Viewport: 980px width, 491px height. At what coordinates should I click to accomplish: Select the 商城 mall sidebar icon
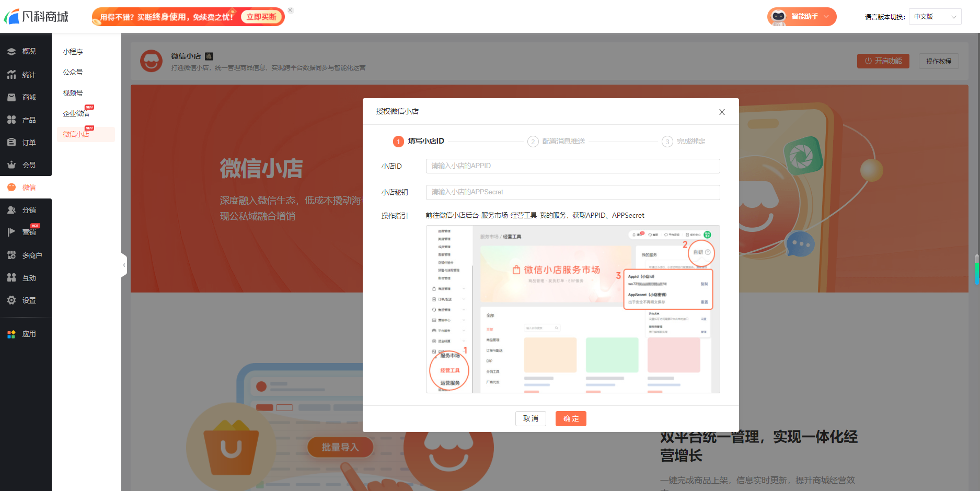pos(11,97)
